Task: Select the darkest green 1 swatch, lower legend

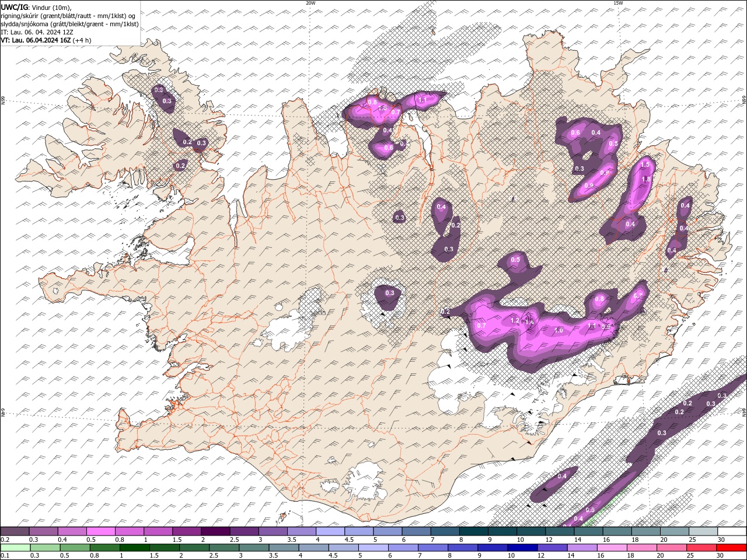Action: point(134,548)
